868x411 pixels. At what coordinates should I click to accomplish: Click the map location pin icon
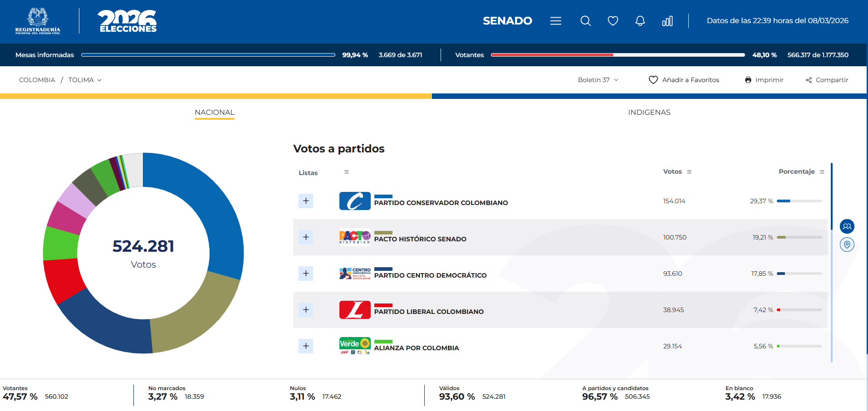click(x=847, y=245)
